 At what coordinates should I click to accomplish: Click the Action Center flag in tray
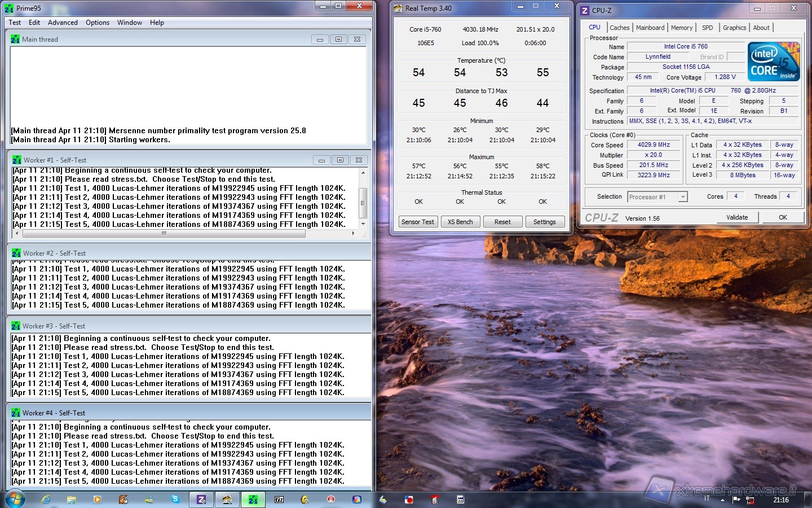click(736, 500)
